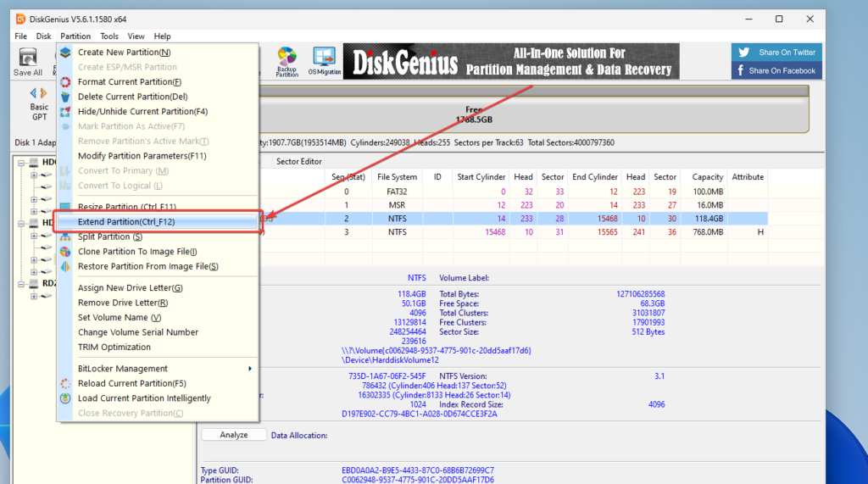Select Assign New Drive Letter(G)
Screen dimensions: 868x484
[157, 287]
